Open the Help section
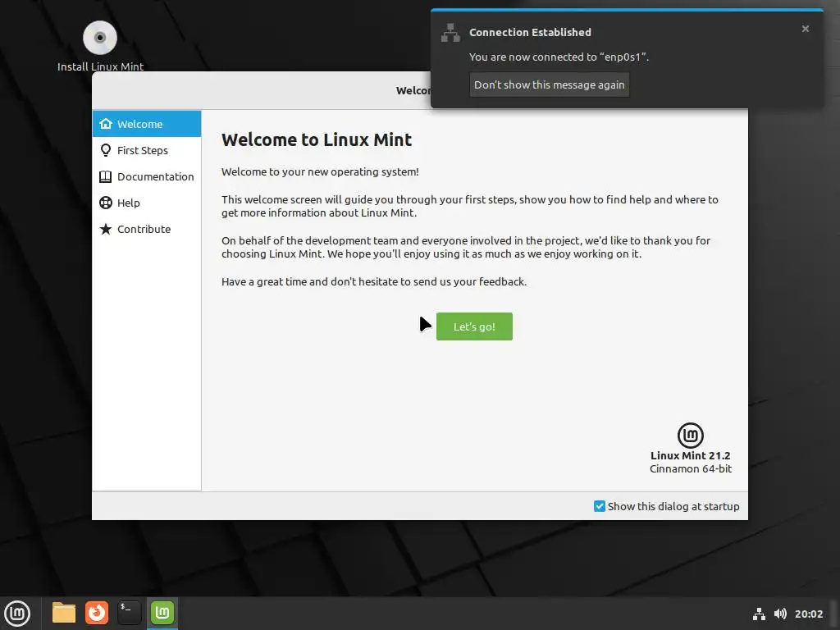The width and height of the screenshot is (840, 630). [147, 203]
